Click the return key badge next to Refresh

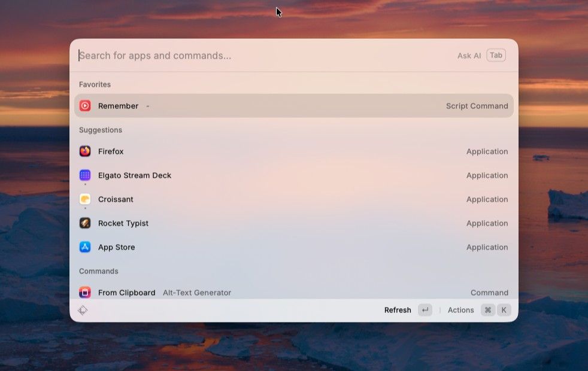[x=425, y=310]
